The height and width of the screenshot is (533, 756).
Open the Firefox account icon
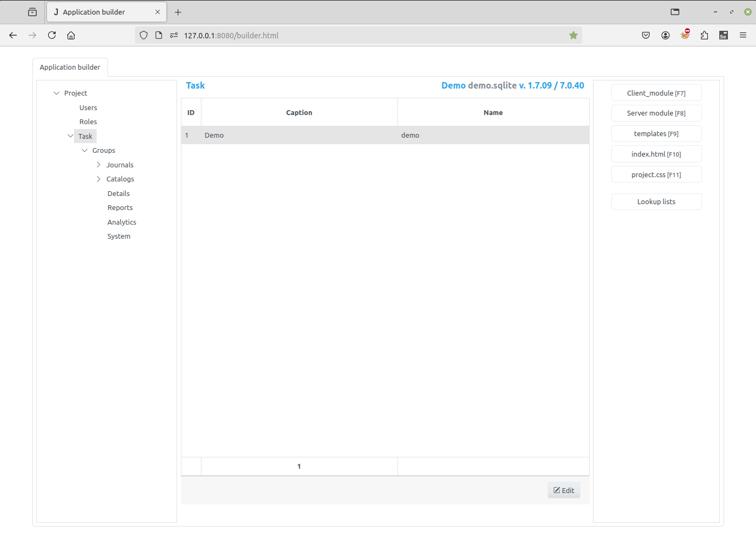tap(665, 35)
